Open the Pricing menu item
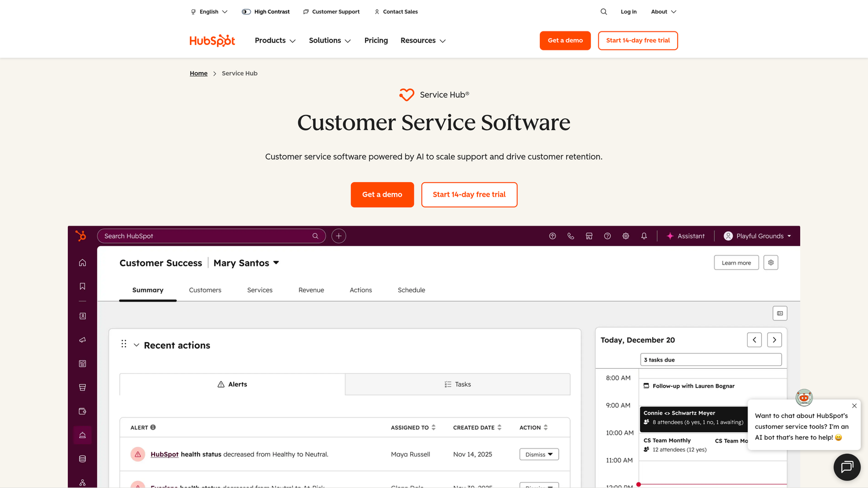 click(376, 40)
